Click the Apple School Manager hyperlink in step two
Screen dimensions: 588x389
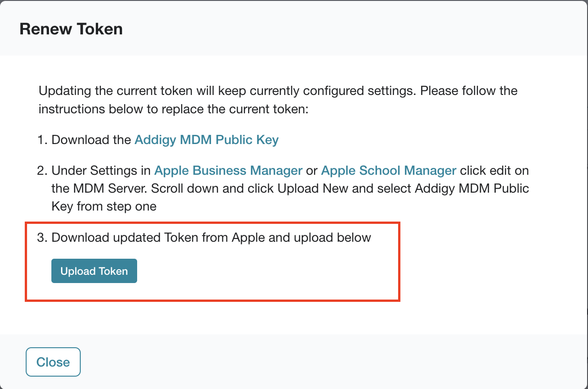[388, 170]
